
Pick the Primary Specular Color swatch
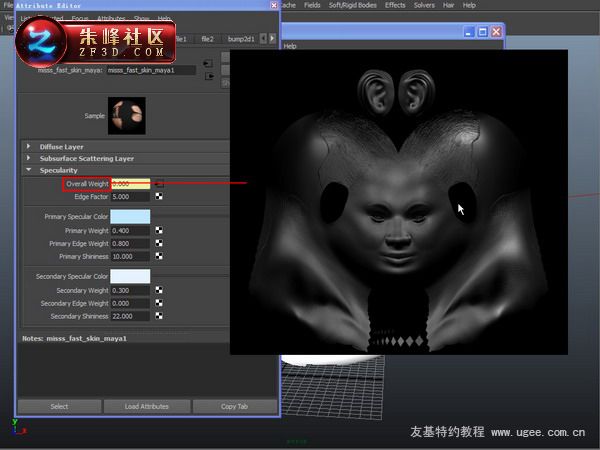130,217
